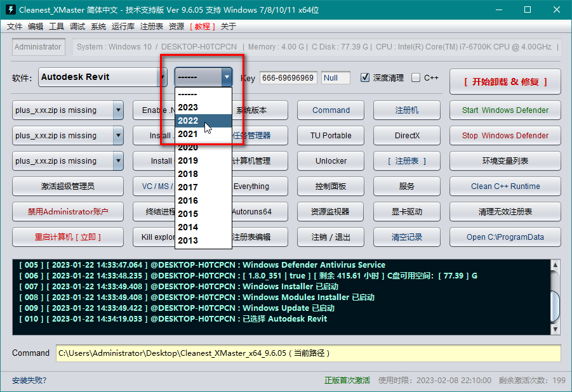Click the log scrollbar up arrow
Viewport: 572px width, 392px height.
(x=555, y=265)
